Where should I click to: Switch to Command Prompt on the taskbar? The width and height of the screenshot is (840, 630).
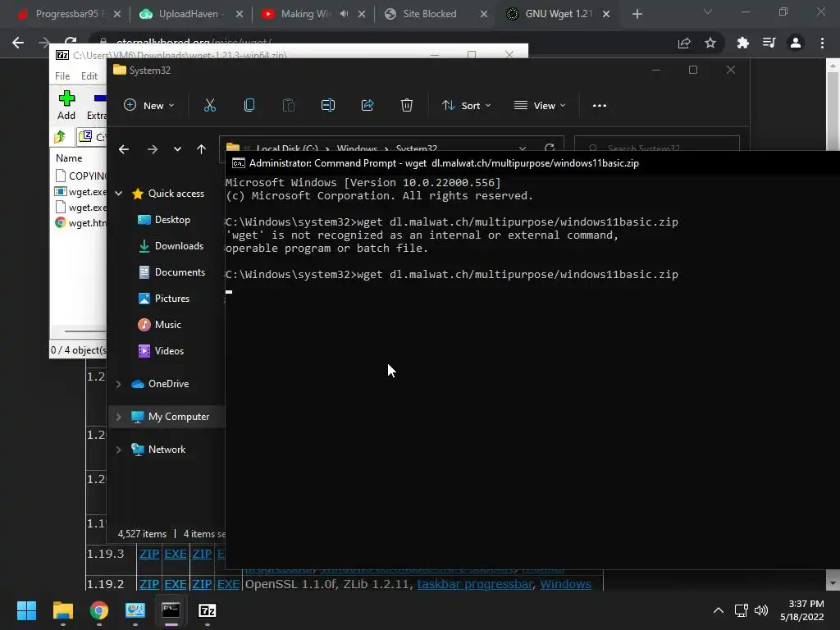pos(171,610)
